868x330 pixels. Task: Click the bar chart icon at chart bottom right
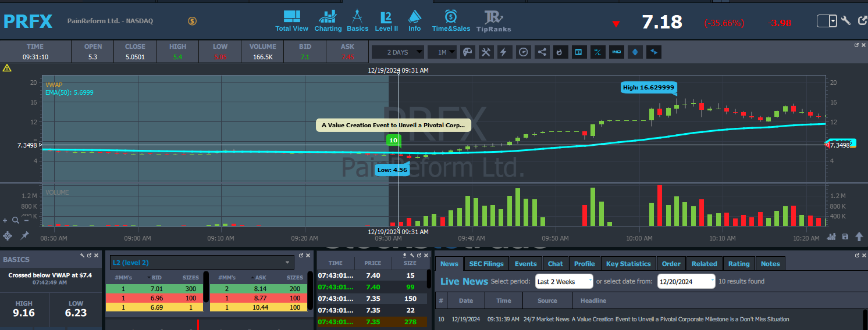click(x=832, y=236)
